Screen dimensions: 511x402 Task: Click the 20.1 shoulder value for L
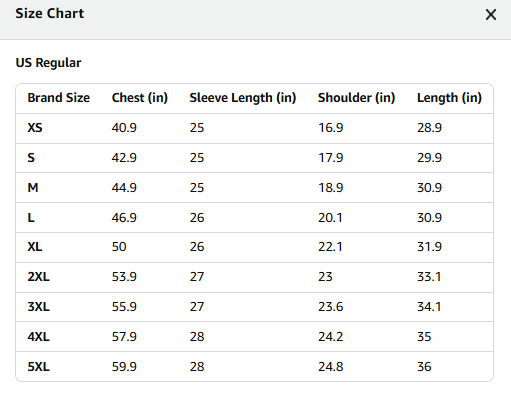pyautogui.click(x=330, y=218)
